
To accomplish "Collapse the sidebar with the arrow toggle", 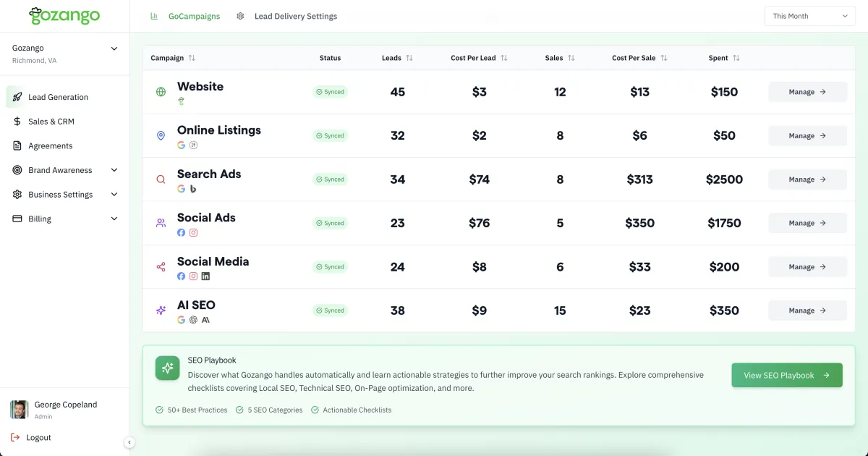I will pyautogui.click(x=129, y=442).
